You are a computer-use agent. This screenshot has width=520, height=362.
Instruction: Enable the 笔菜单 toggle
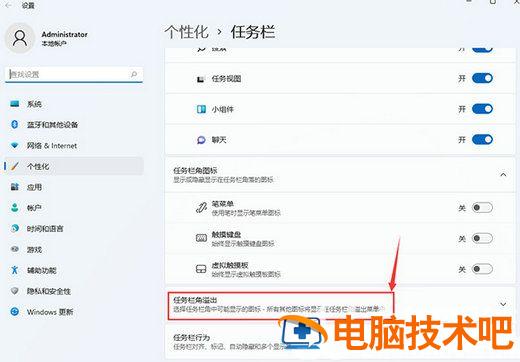482,208
